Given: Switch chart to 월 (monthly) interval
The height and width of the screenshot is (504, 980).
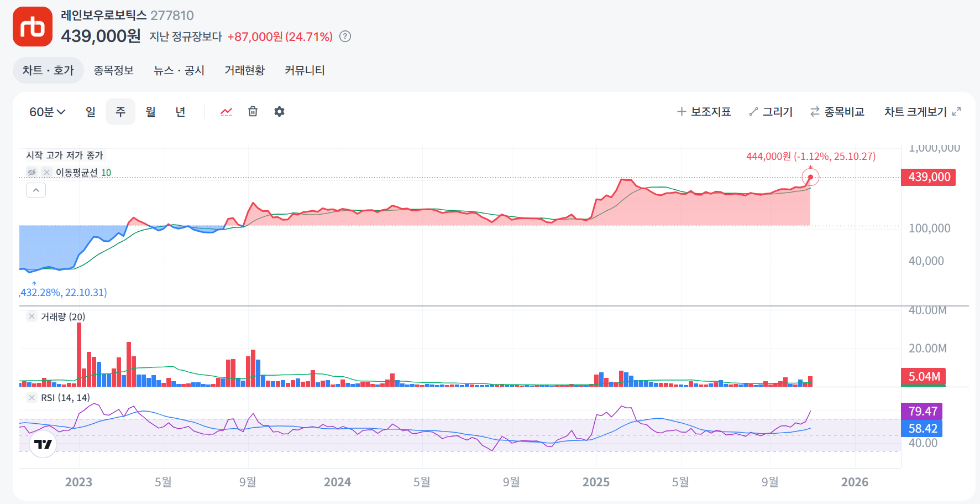Looking at the screenshot, I should 150,112.
